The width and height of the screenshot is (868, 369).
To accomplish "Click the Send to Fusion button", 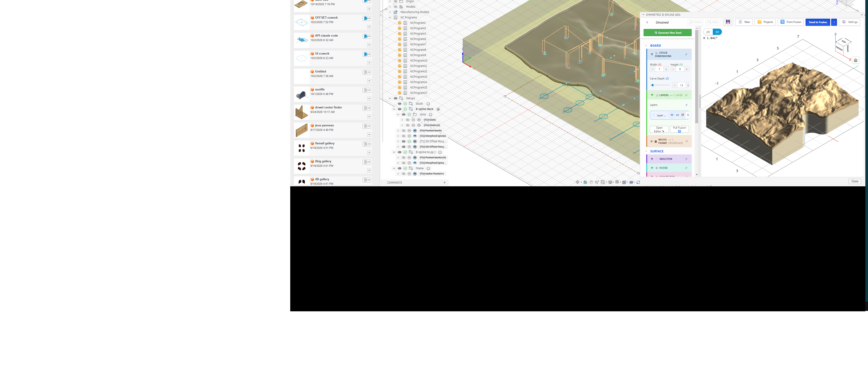I will [818, 22].
